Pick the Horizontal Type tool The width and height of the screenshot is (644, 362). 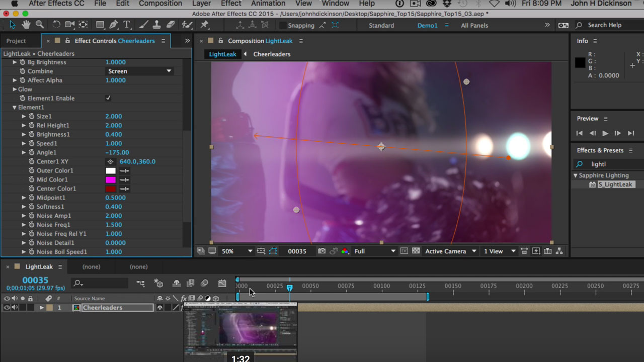[127, 25]
